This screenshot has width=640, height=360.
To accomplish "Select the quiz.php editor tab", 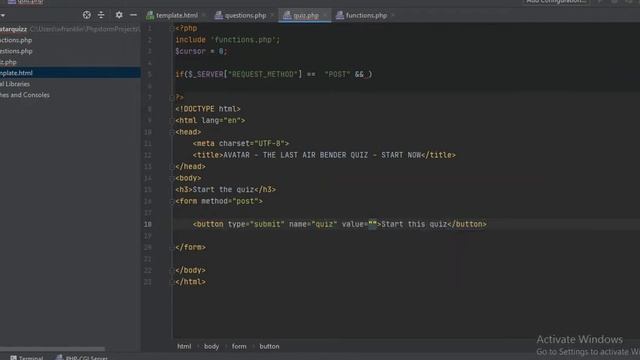I will pos(306,16).
